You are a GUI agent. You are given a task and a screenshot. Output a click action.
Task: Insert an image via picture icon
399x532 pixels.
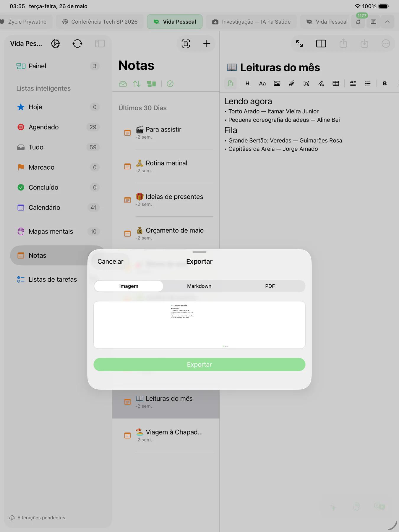(x=277, y=83)
